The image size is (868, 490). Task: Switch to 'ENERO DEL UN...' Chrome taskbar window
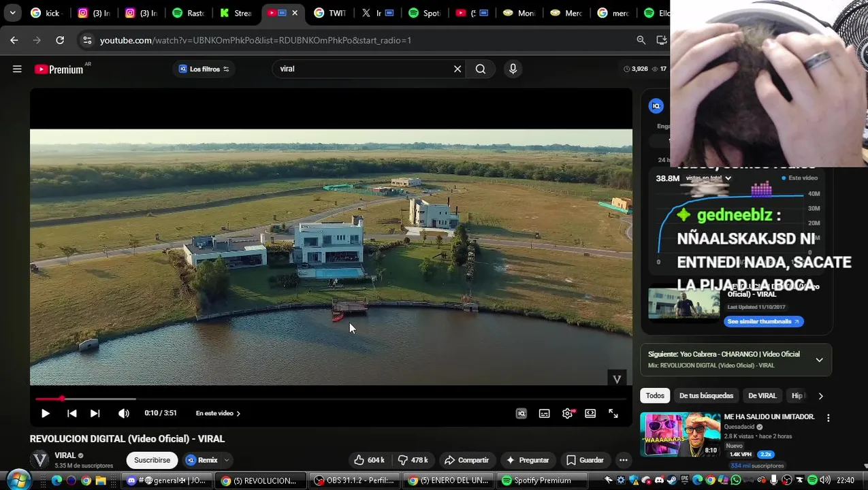[449, 480]
